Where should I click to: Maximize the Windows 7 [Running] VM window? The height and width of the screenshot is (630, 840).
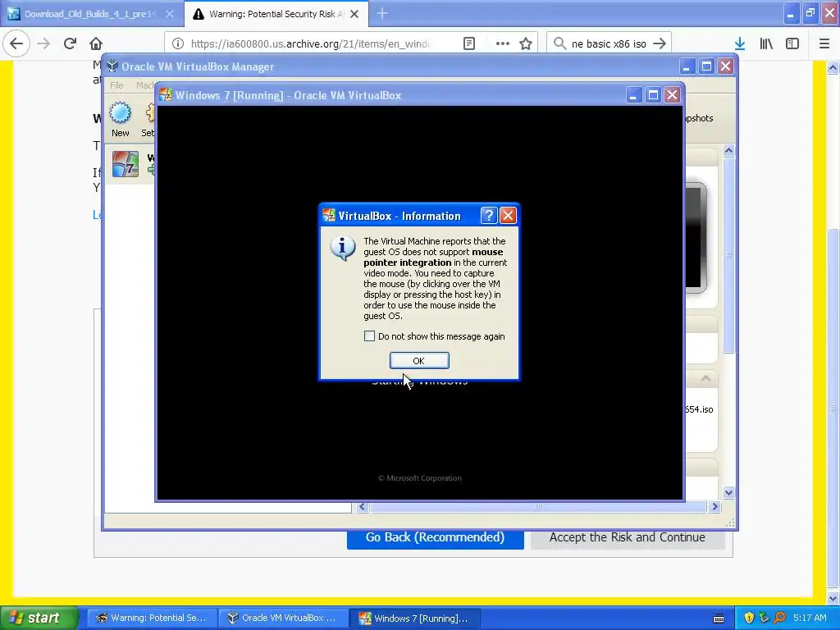653,95
